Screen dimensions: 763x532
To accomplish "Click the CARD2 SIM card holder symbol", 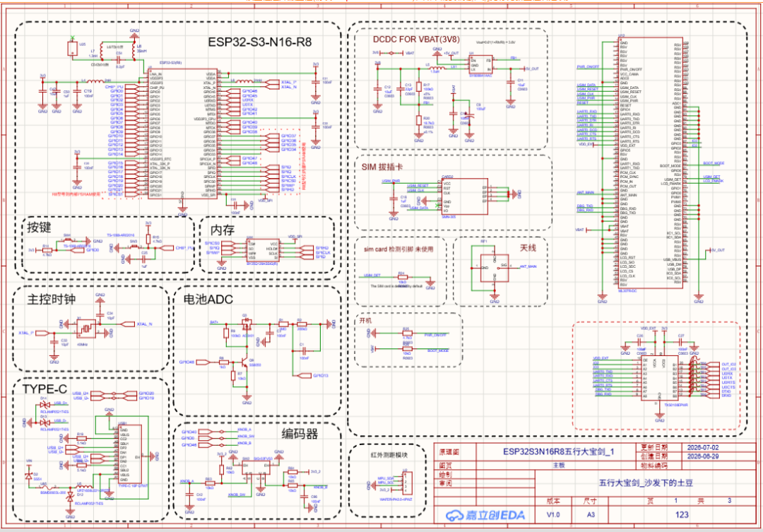I will pos(463,196).
